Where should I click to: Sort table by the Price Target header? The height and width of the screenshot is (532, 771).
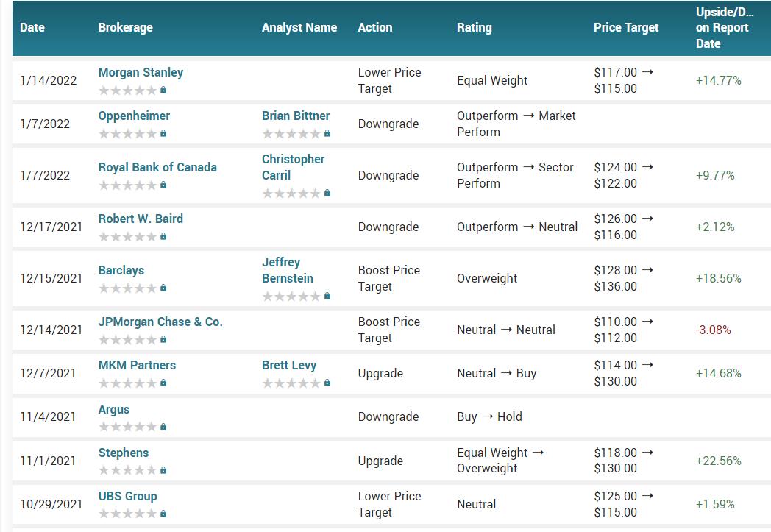(x=626, y=27)
